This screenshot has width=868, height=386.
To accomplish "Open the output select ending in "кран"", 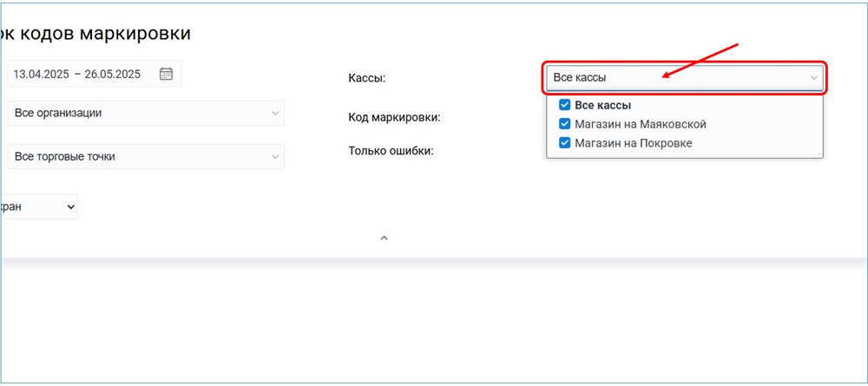I will tap(39, 206).
